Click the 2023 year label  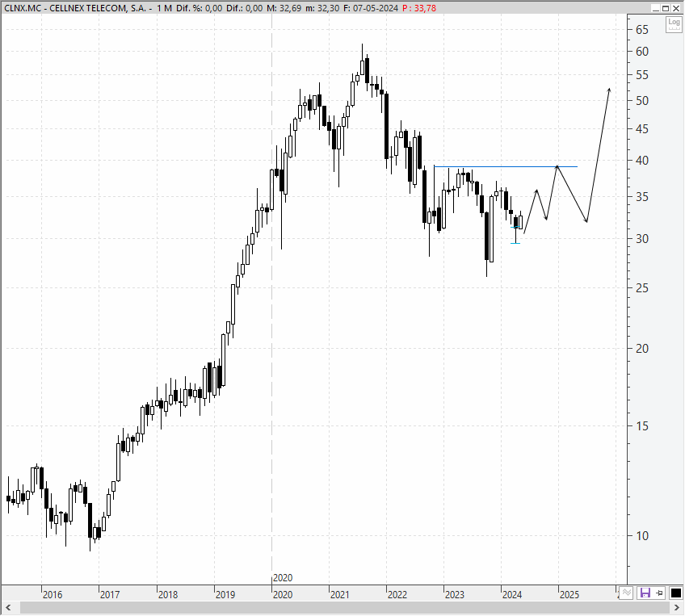(x=455, y=595)
